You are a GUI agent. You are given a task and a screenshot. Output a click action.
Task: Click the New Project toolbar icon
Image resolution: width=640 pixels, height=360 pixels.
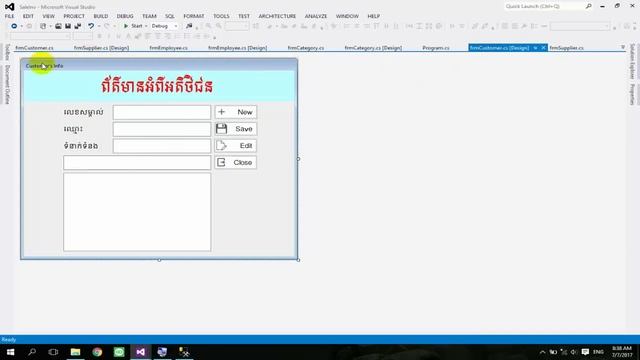pyautogui.click(x=43, y=26)
